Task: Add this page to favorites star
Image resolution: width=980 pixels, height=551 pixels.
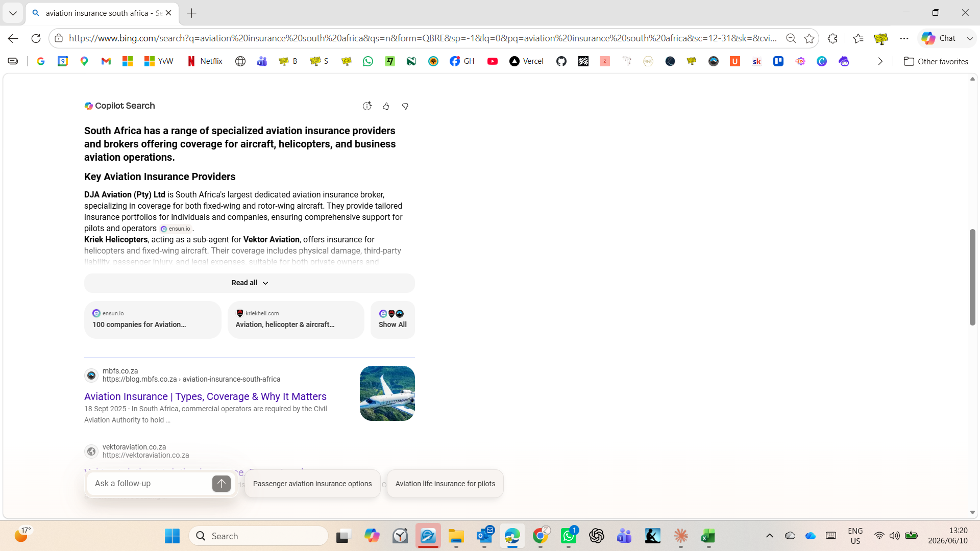Action: click(x=809, y=38)
